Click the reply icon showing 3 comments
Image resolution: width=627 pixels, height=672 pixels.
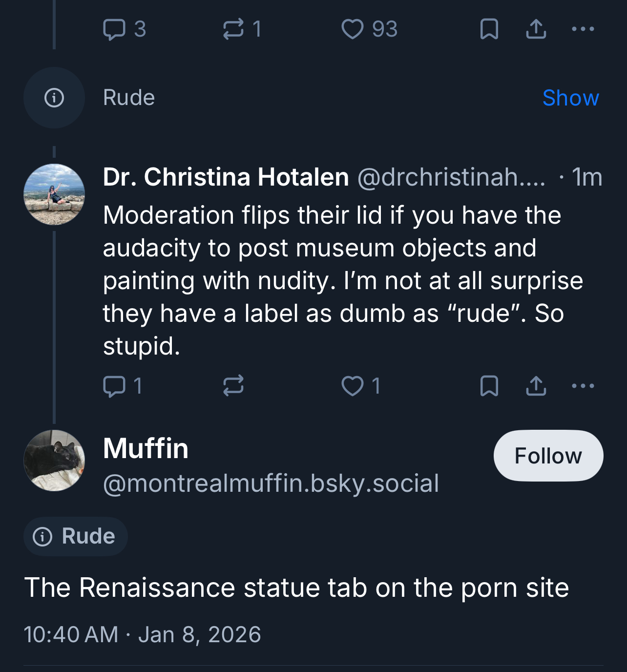pyautogui.click(x=115, y=29)
